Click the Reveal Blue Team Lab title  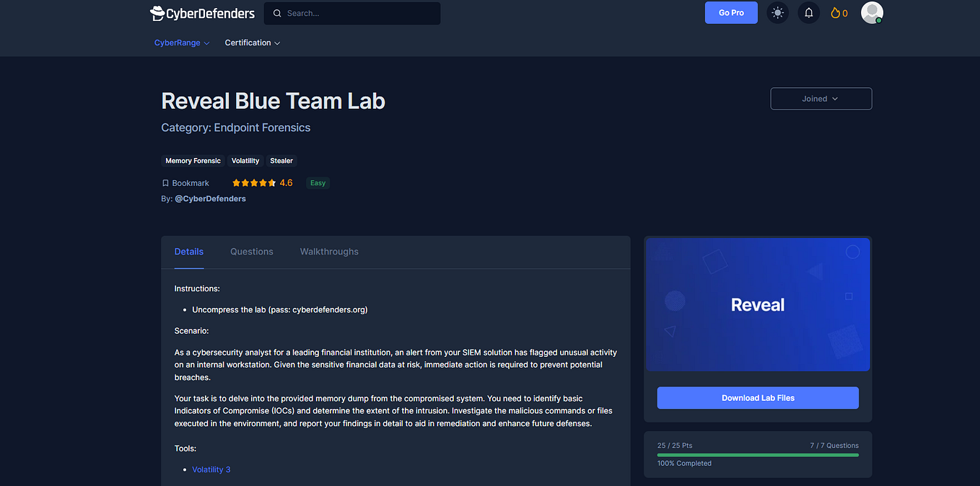click(x=273, y=101)
